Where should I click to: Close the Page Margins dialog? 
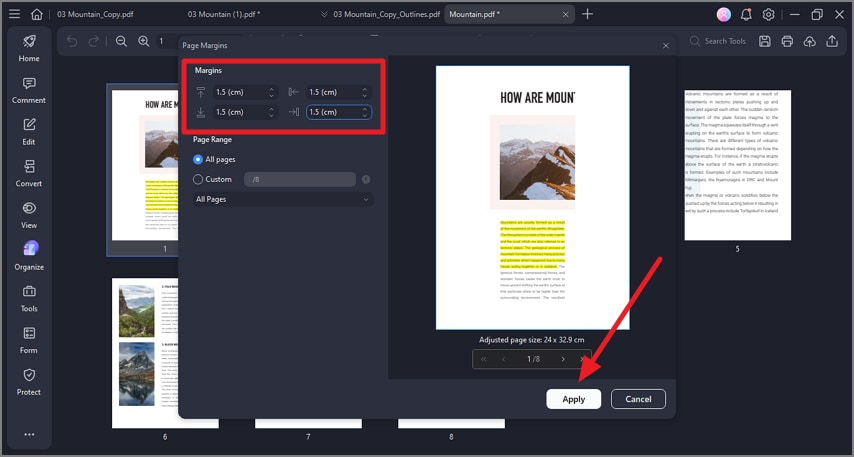coord(666,46)
